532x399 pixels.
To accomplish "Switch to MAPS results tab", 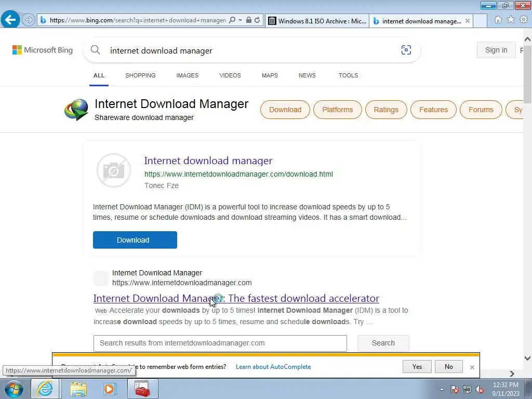I will point(270,75).
